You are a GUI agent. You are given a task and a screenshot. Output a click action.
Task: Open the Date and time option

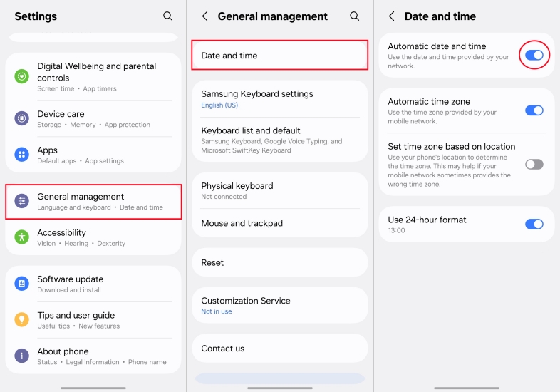[279, 56]
